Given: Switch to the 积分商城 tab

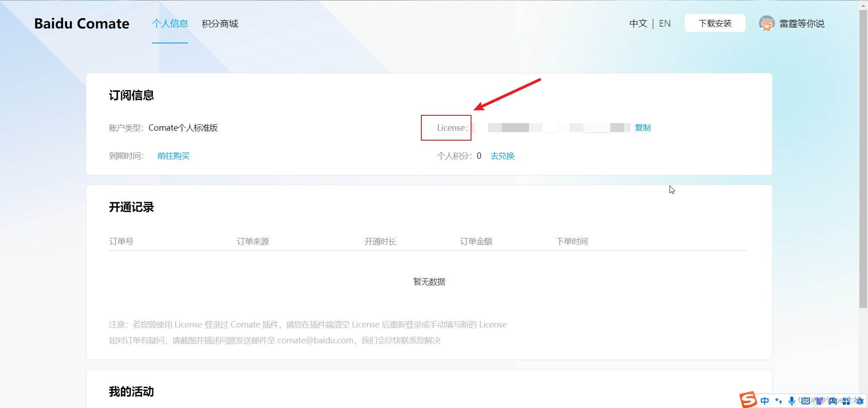Looking at the screenshot, I should 220,24.
